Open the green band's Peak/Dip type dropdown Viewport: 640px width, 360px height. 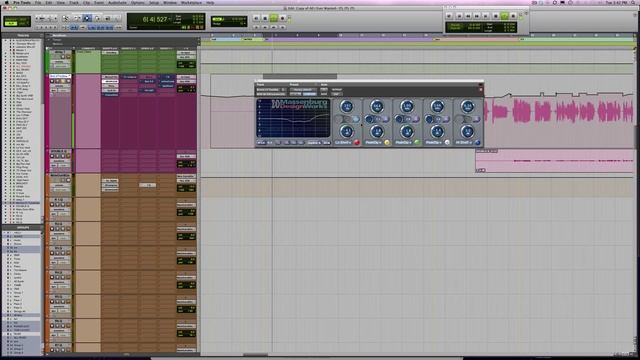(x=403, y=142)
